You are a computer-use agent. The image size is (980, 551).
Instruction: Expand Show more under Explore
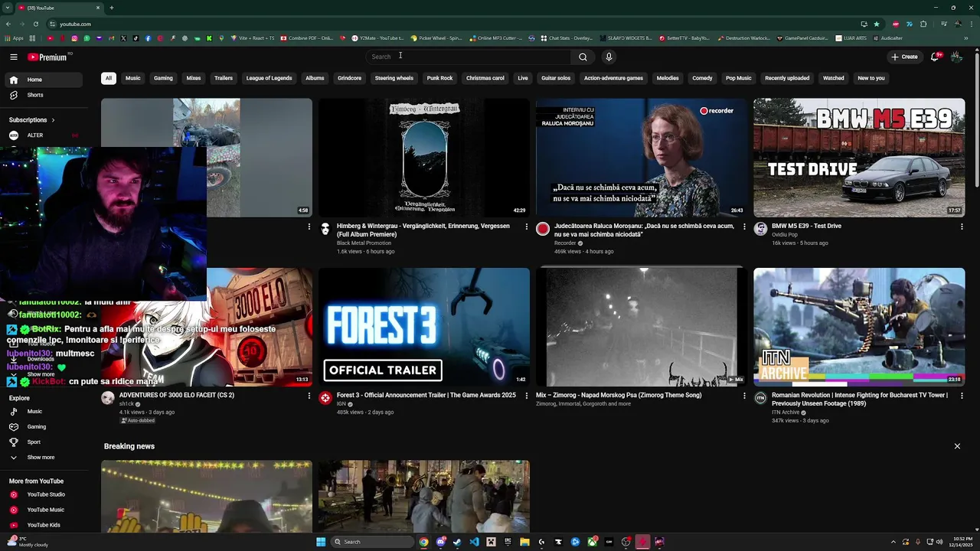point(43,458)
